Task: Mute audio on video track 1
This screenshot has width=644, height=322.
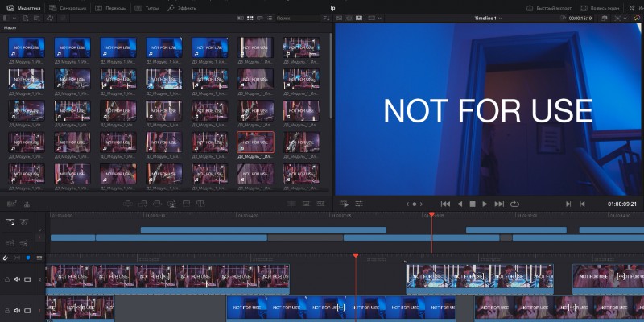Action: 17,311
